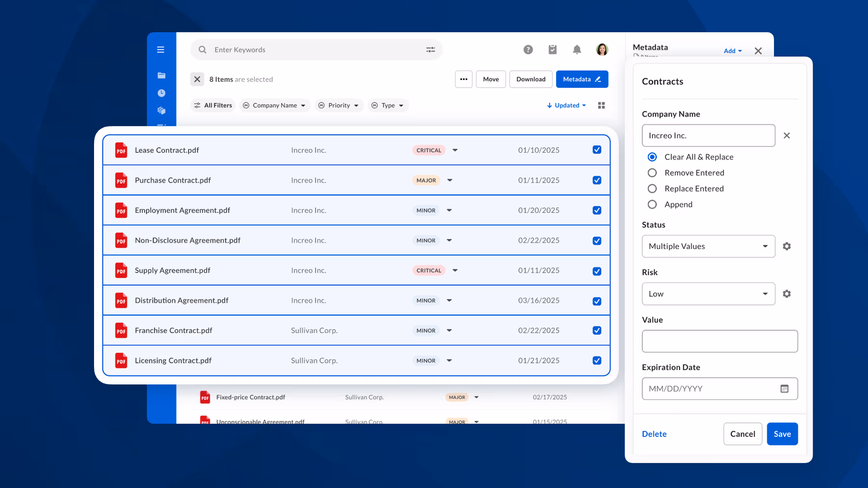Expand priority dropdown for Purchase Contract.pdf
The image size is (868, 488).
449,180
